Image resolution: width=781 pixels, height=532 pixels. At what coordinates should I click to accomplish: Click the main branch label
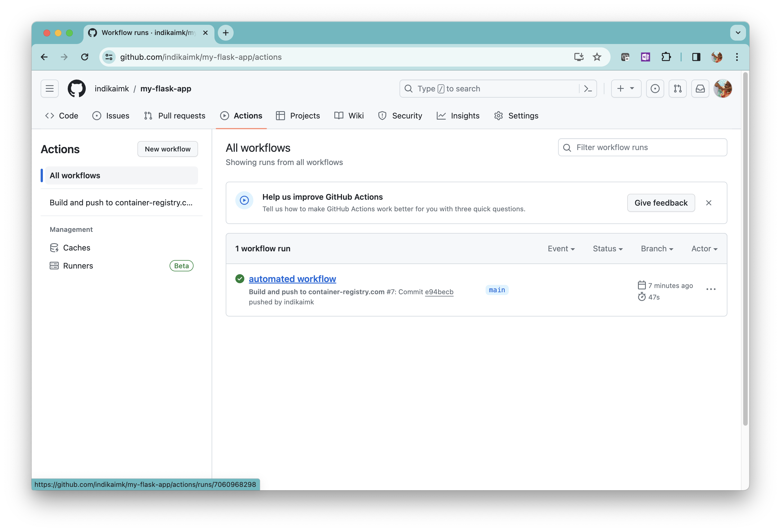(x=497, y=290)
